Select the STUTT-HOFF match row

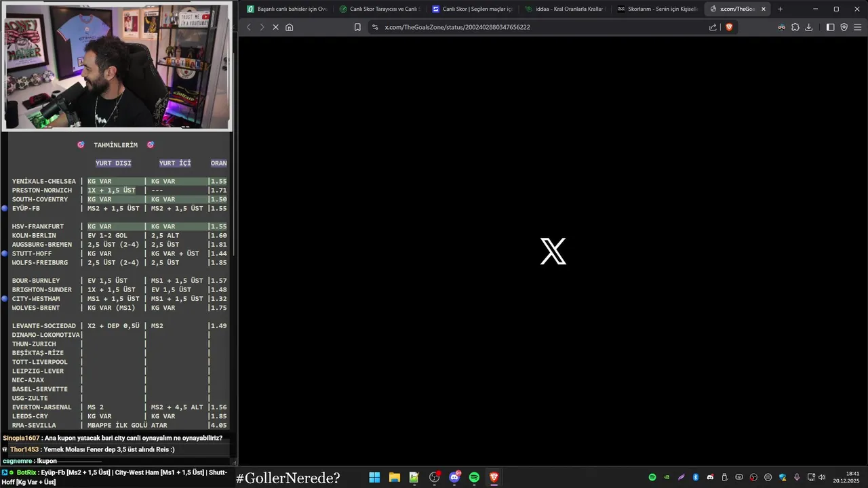(119, 253)
